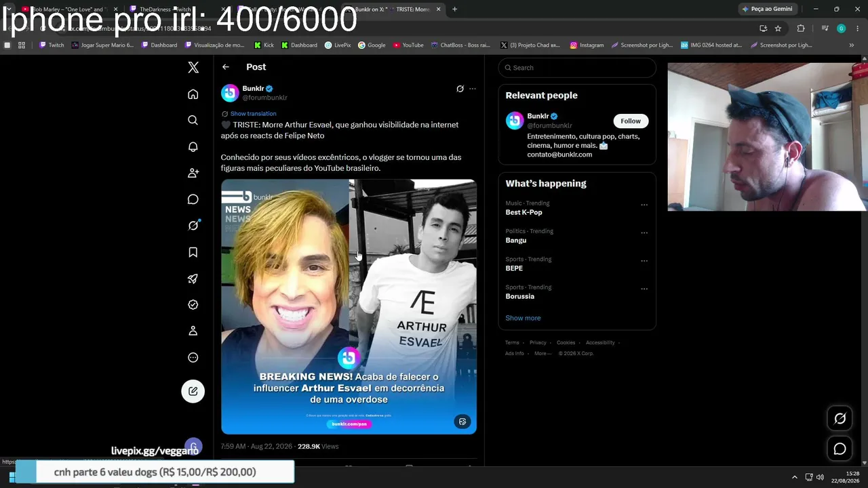This screenshot has height=488, width=868.
Task: Open the Follow people sidebar icon
Action: (x=193, y=173)
